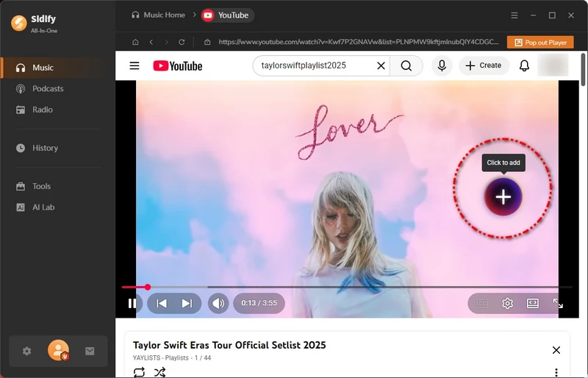This screenshot has width=588, height=378.
Task: Open the YouTube guide hamburger menu
Action: point(135,65)
